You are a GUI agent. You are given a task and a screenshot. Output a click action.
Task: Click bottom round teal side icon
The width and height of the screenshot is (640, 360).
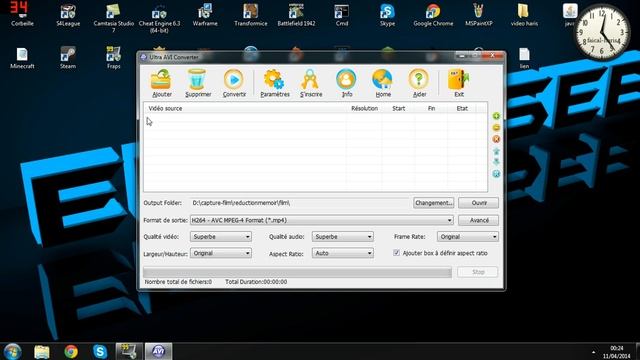[x=496, y=174]
